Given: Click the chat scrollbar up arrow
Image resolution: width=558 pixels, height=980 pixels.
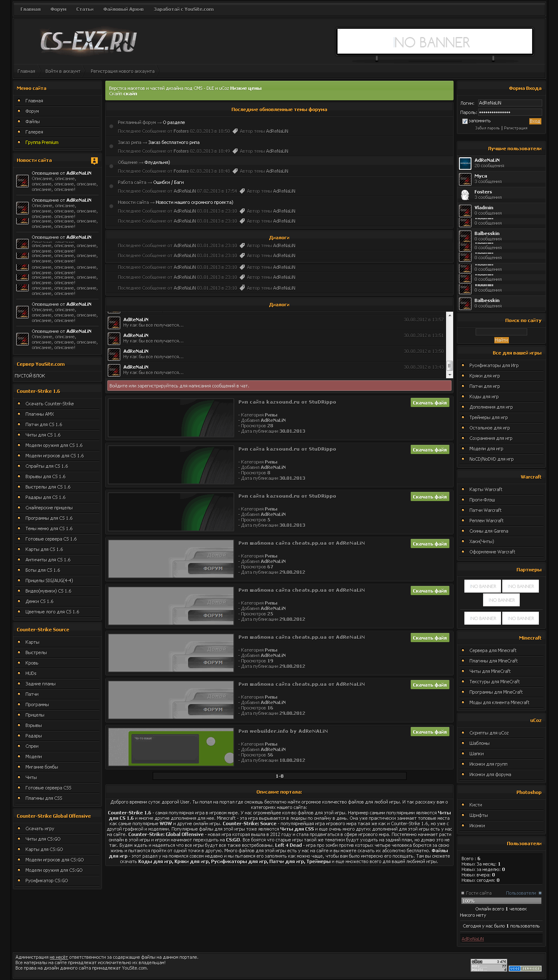Looking at the screenshot, I should click(x=449, y=315).
